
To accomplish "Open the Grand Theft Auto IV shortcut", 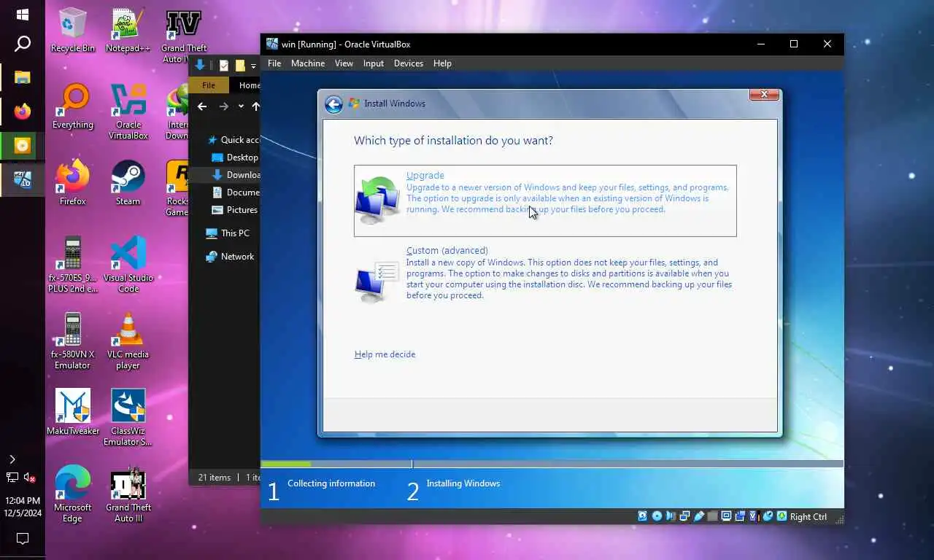I will (183, 36).
